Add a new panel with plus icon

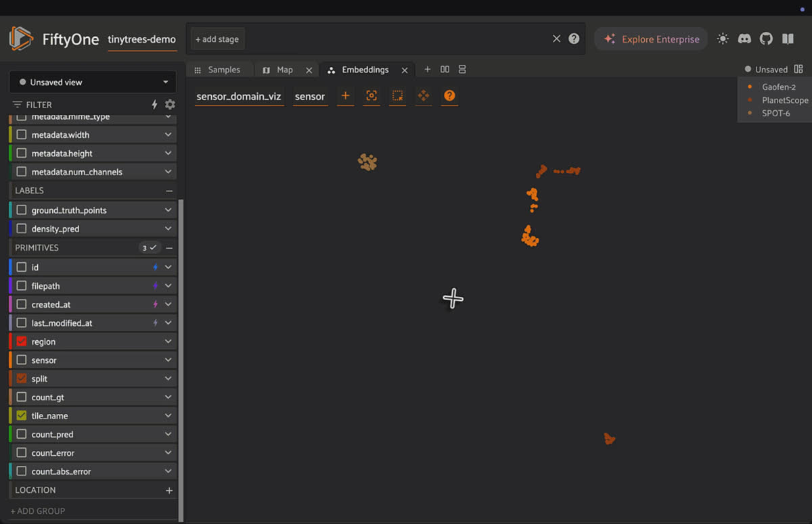(427, 70)
